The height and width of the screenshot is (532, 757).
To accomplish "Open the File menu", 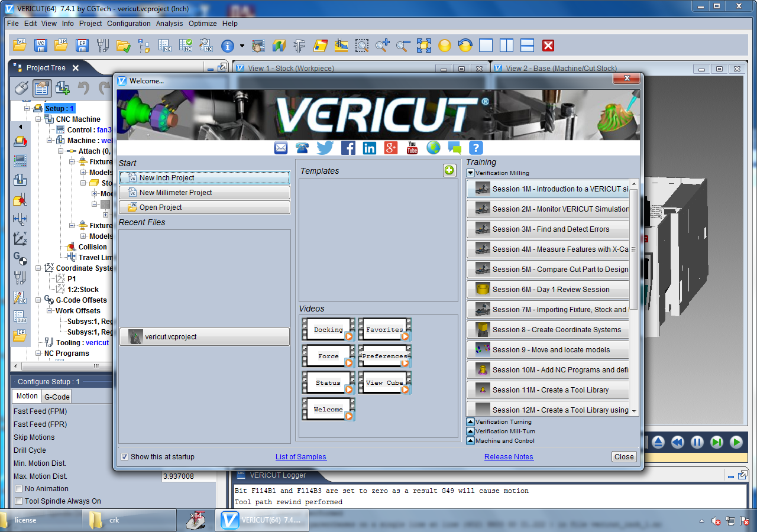I will (x=13, y=24).
